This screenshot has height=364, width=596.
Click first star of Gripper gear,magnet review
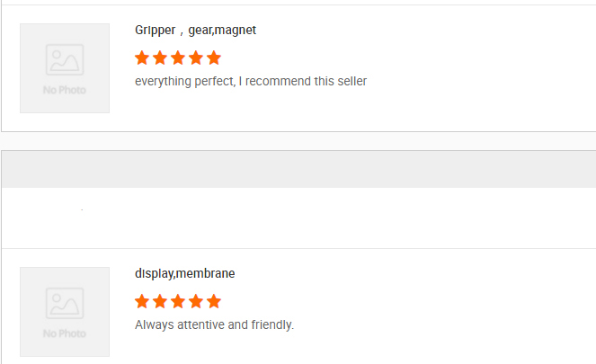coord(142,58)
